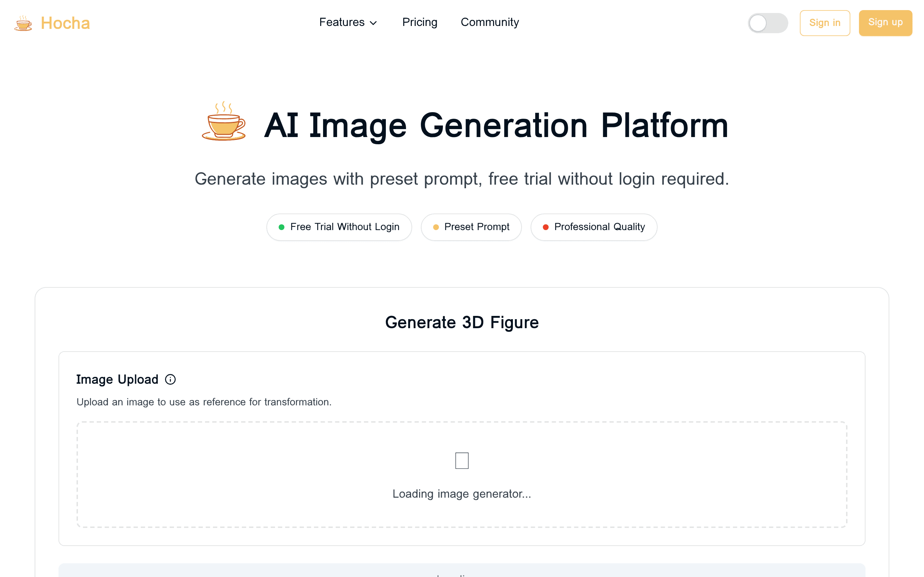
Task: Click the large teacup icon beside the heading
Action: [x=224, y=122]
